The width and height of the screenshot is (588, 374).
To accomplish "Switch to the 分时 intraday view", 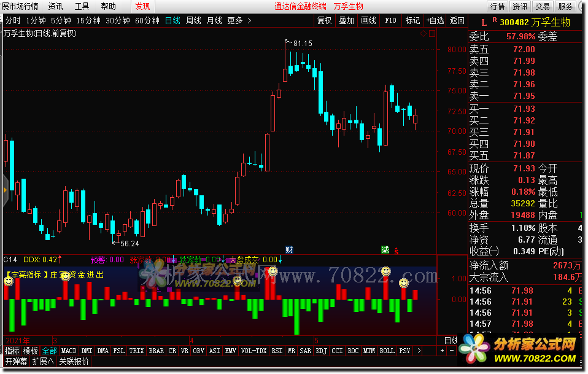I will (x=13, y=21).
